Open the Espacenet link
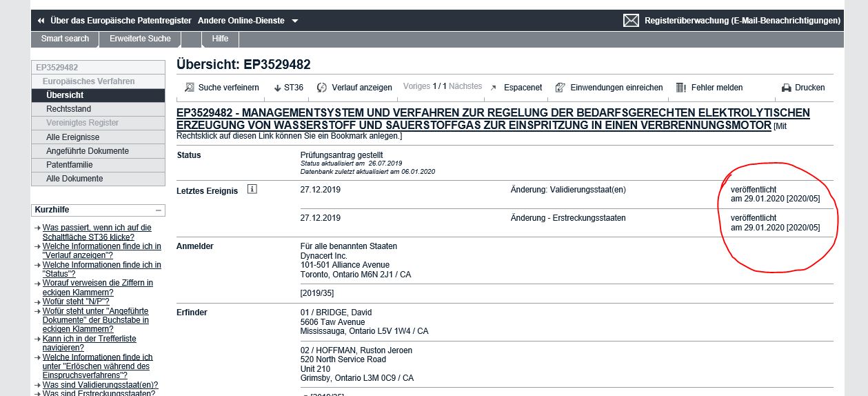This screenshot has height=396, width=868. tap(523, 88)
